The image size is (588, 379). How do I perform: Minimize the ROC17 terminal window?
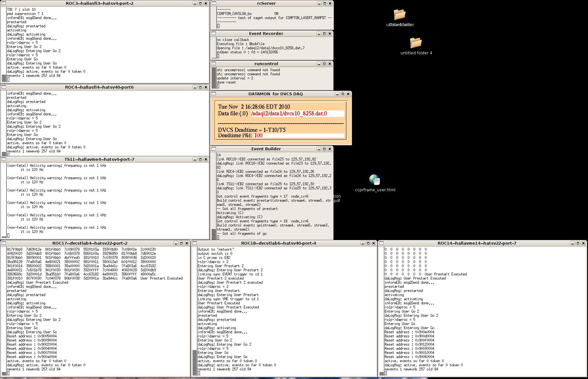click(x=176, y=243)
